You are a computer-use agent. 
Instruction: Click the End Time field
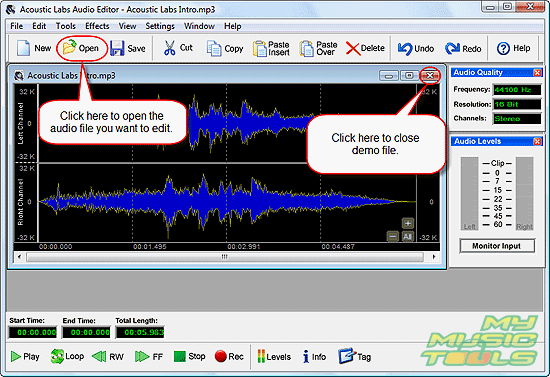tap(86, 332)
